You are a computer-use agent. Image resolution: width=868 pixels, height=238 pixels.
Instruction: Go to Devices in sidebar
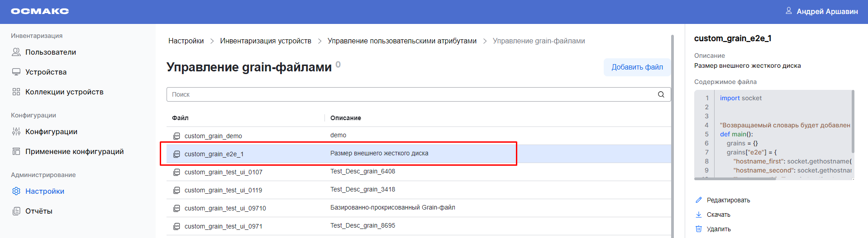click(46, 72)
